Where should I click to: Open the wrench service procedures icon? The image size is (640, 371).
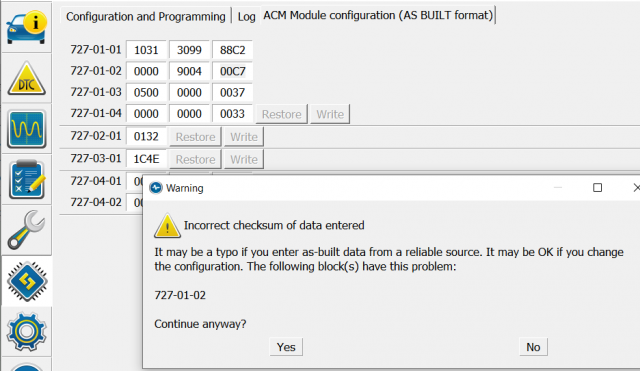click(26, 230)
